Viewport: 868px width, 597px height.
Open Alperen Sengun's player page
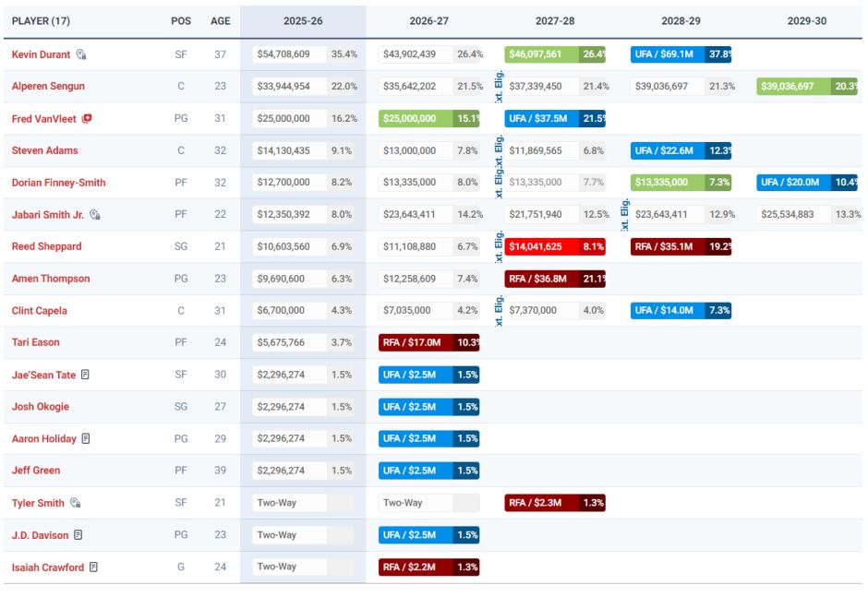[x=48, y=87]
